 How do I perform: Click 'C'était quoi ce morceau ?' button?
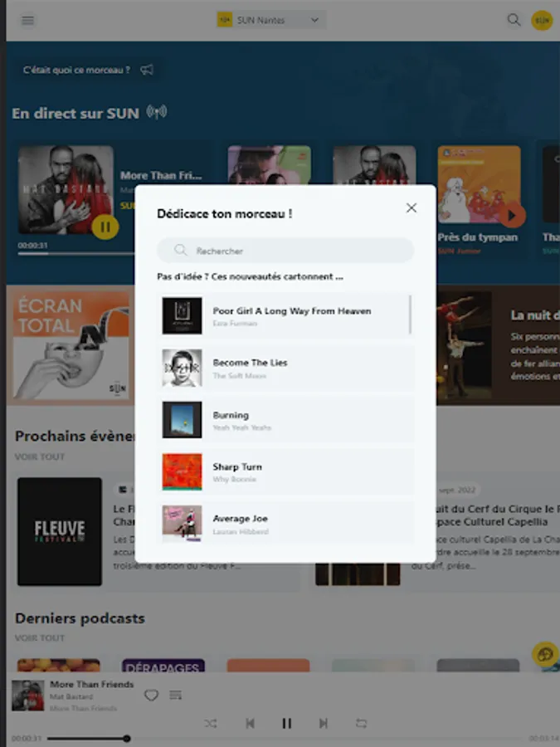click(x=89, y=70)
